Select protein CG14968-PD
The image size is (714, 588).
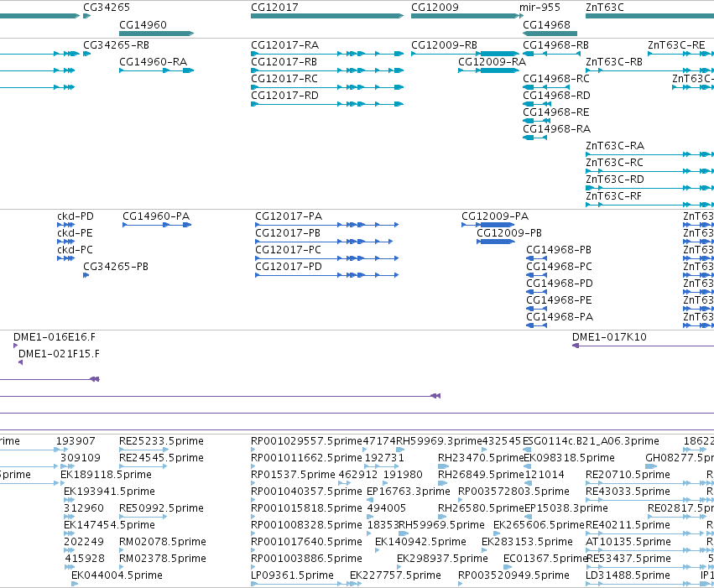560,284
